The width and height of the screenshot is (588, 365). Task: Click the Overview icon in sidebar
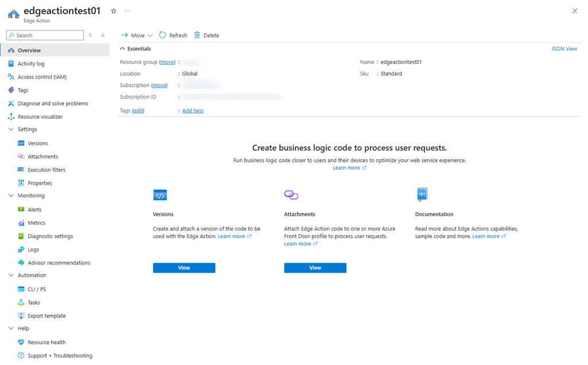coord(11,50)
